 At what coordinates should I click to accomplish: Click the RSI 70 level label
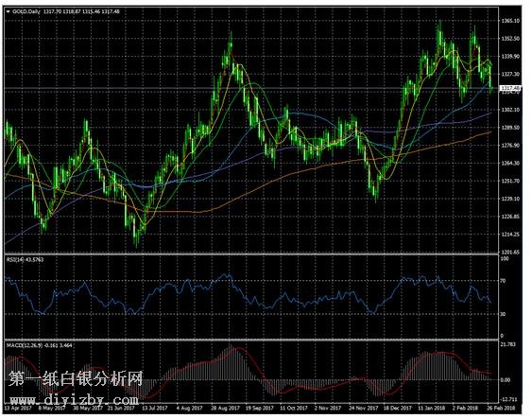[503, 281]
